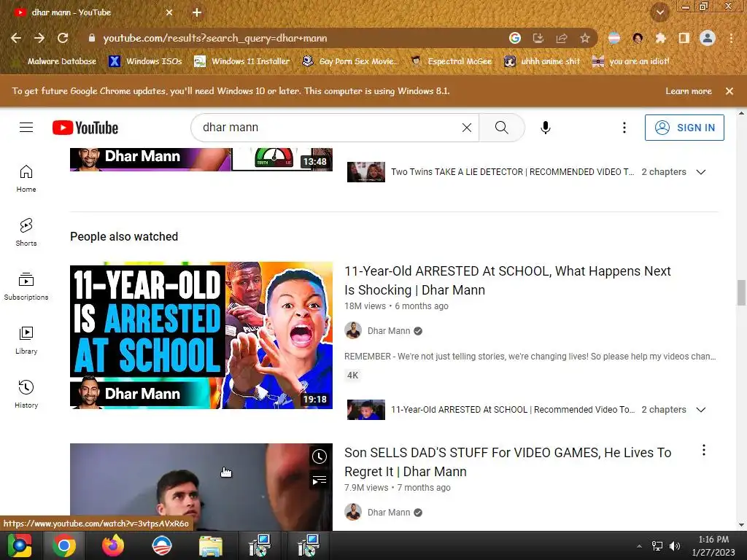Open Shorts in the YouTube sidebar
The height and width of the screenshot is (560, 747).
[26, 233]
